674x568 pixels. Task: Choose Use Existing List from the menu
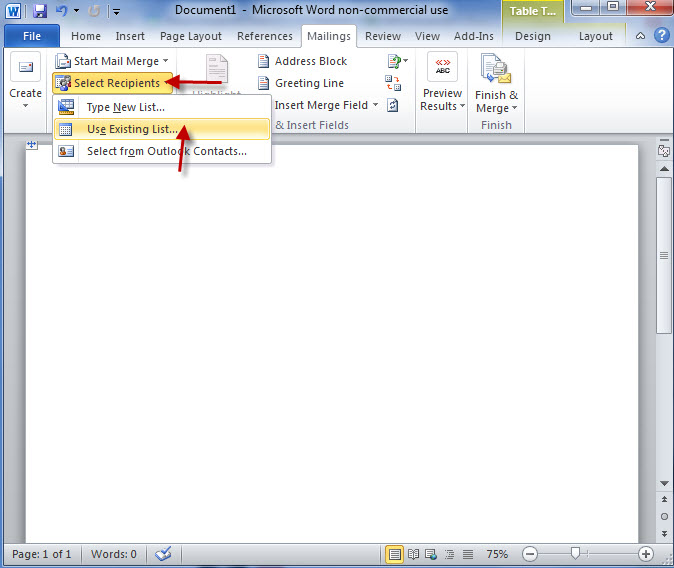162,129
